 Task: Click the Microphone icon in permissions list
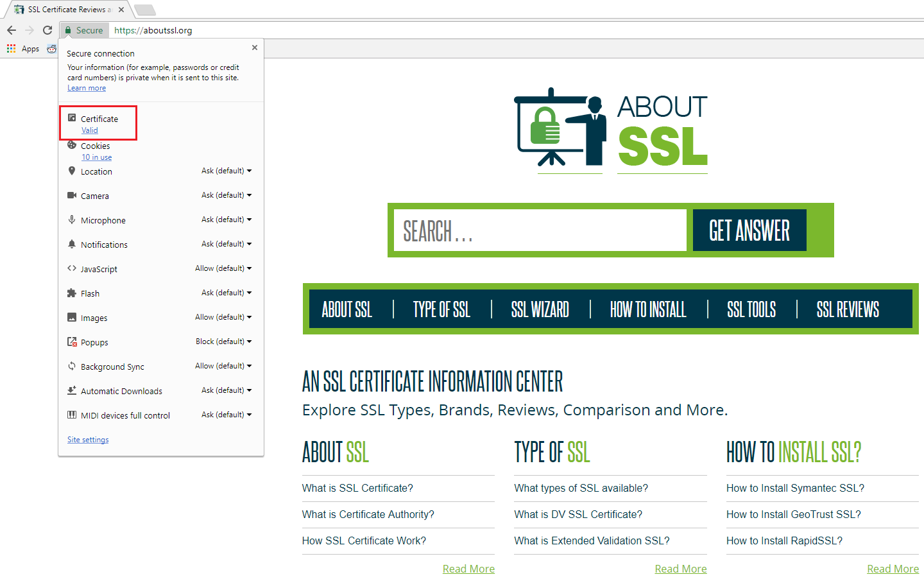pos(72,220)
